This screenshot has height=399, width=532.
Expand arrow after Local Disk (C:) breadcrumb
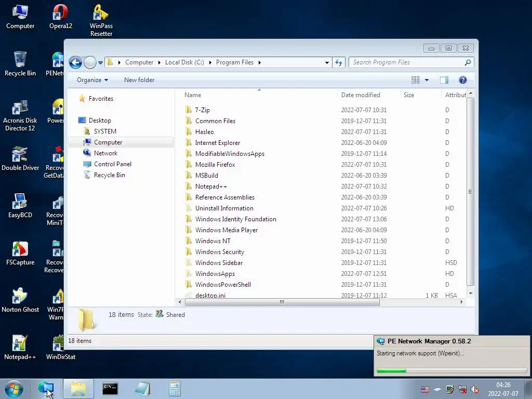[x=210, y=62]
